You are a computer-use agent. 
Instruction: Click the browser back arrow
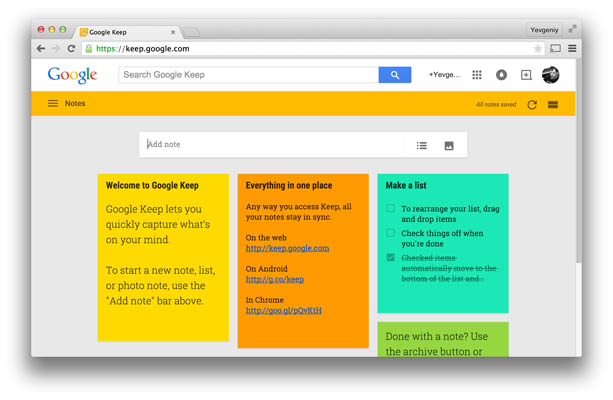(x=41, y=48)
